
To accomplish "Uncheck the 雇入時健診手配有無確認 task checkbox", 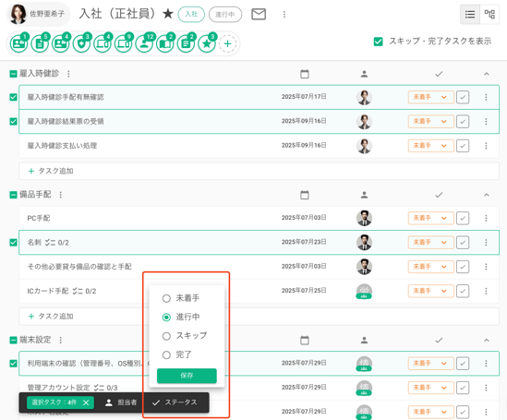I will tap(13, 97).
